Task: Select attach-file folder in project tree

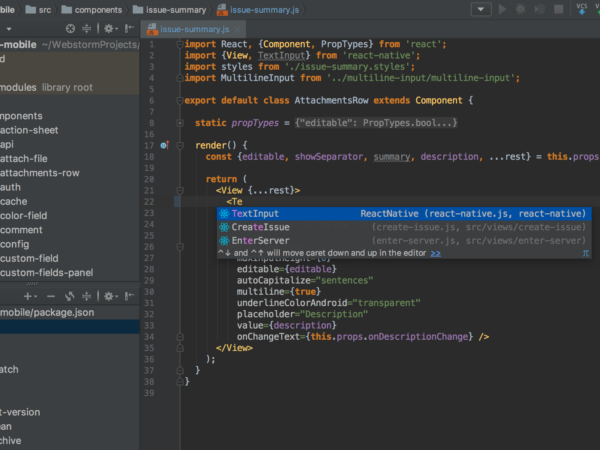Action: click(24, 158)
